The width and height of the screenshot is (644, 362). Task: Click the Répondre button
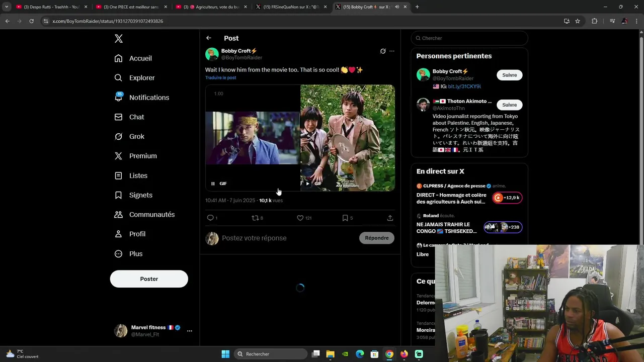tap(377, 238)
